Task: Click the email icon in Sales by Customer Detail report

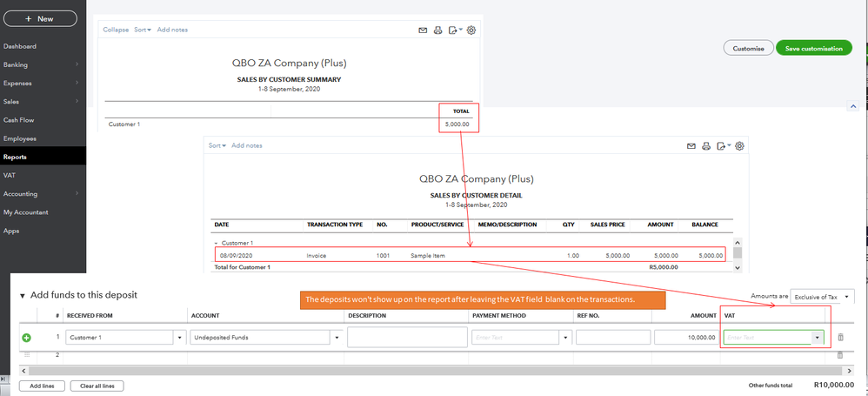Action: pos(691,146)
